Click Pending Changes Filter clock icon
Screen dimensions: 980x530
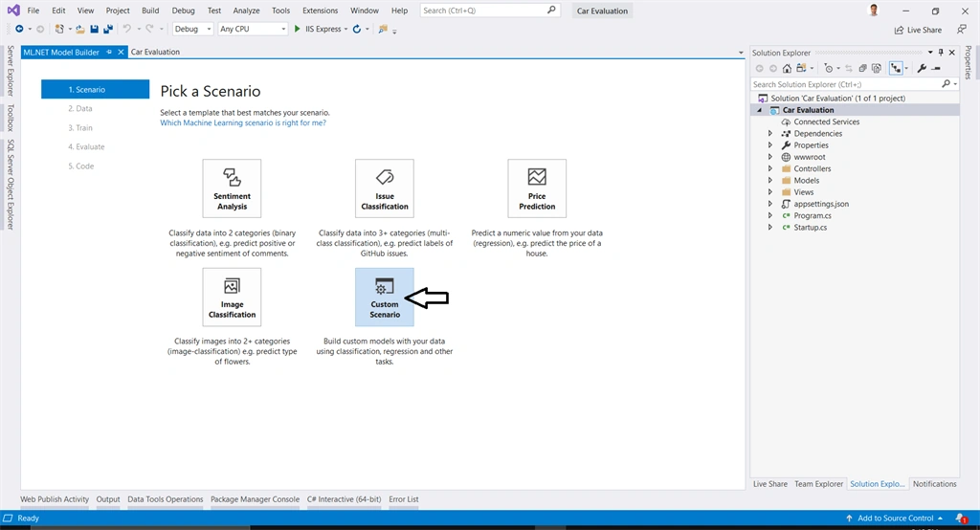click(x=829, y=68)
